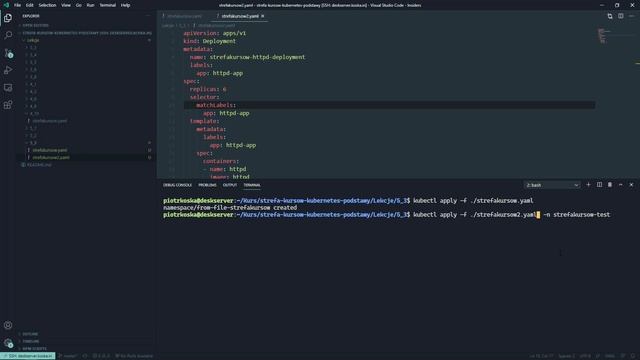The image size is (640, 360).
Task: Click the VS Code logo in title bar
Action: coord(6,5)
